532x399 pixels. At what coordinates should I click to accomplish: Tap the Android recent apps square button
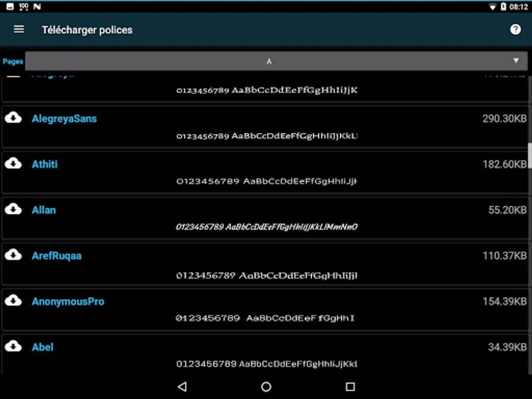click(350, 387)
